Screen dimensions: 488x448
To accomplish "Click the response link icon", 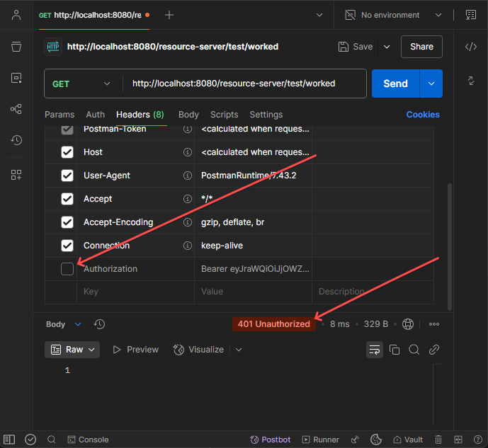I will [434, 350].
